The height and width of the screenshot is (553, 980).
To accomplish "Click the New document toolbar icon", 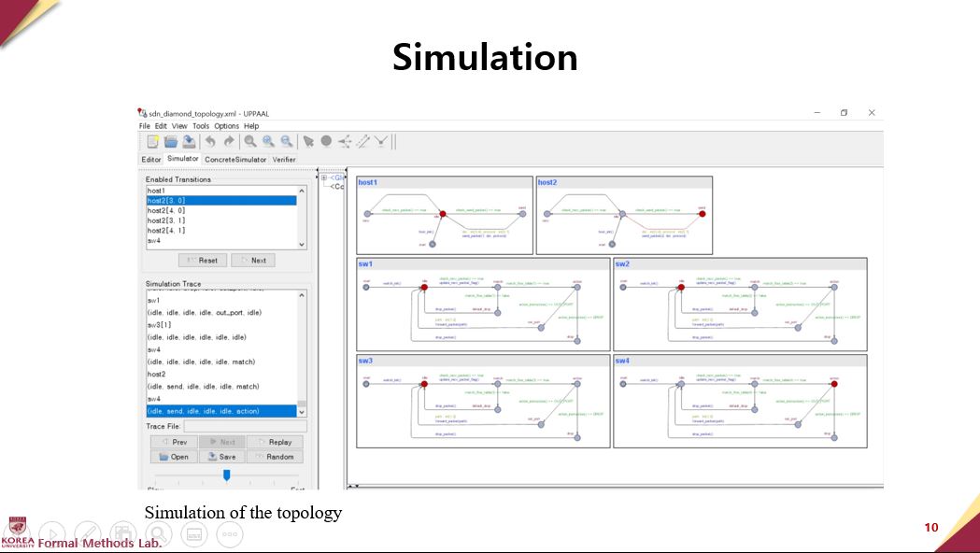I will (x=153, y=142).
